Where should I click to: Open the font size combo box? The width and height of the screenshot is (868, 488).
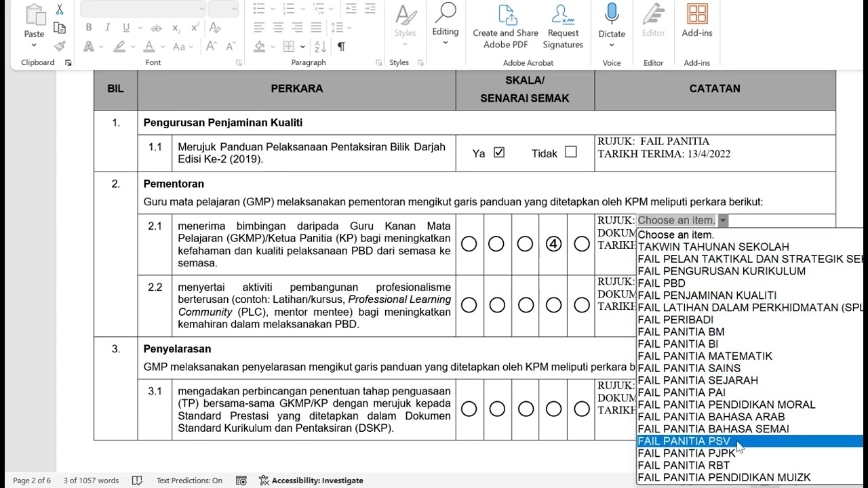pyautogui.click(x=223, y=9)
